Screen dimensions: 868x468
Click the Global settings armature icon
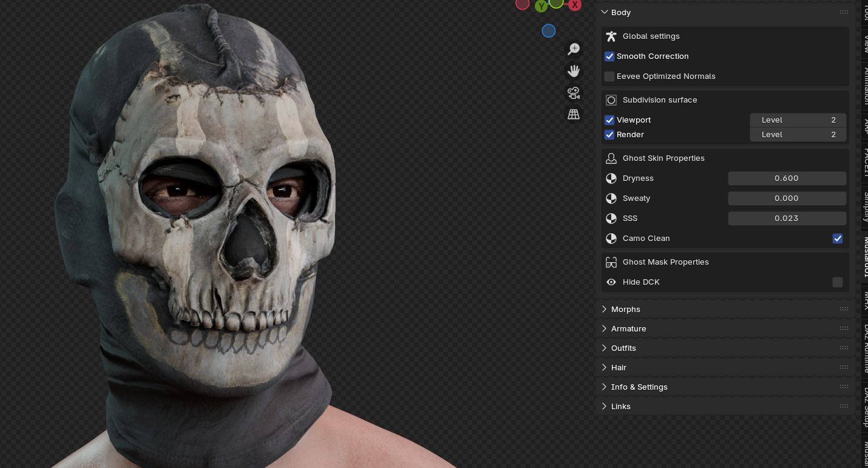pos(611,36)
